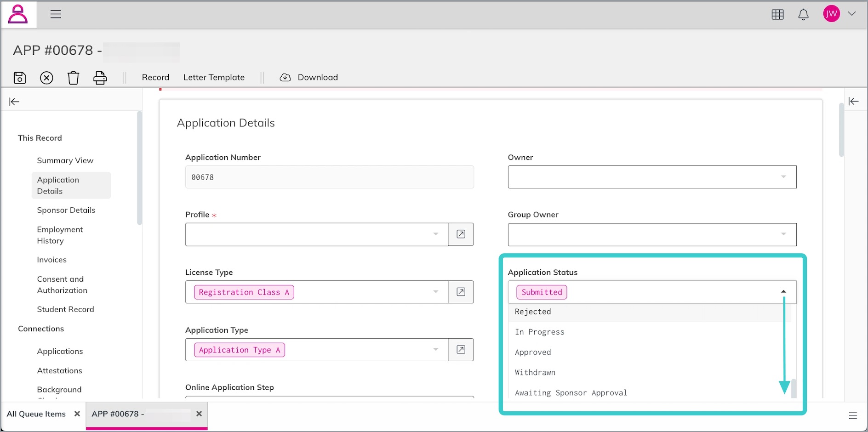Click the Connections heading
Image resolution: width=868 pixels, height=432 pixels.
41,329
